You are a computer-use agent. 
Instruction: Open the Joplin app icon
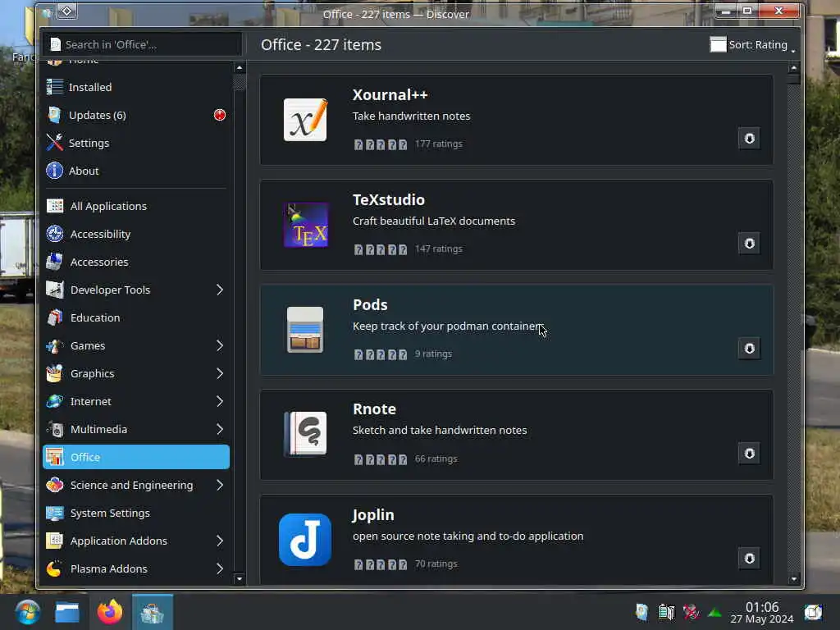point(305,540)
